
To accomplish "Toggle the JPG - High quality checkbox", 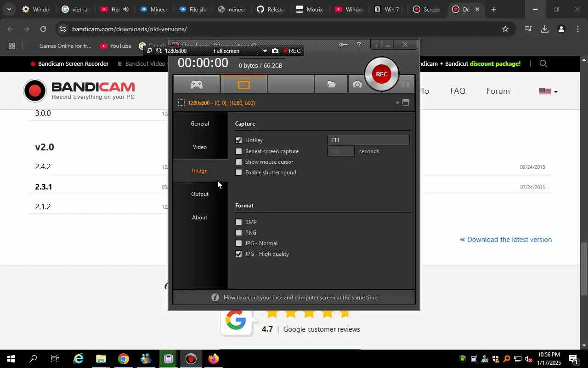I will [x=238, y=254].
